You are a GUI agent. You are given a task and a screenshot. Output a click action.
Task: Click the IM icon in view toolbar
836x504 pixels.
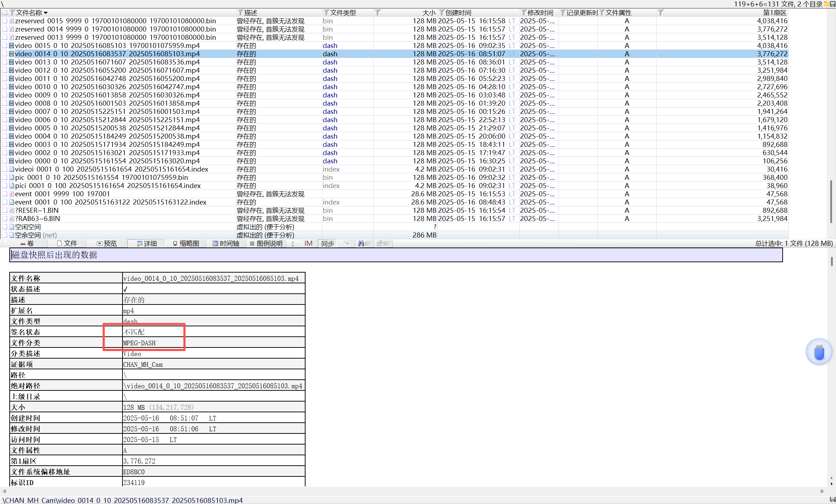pyautogui.click(x=308, y=244)
